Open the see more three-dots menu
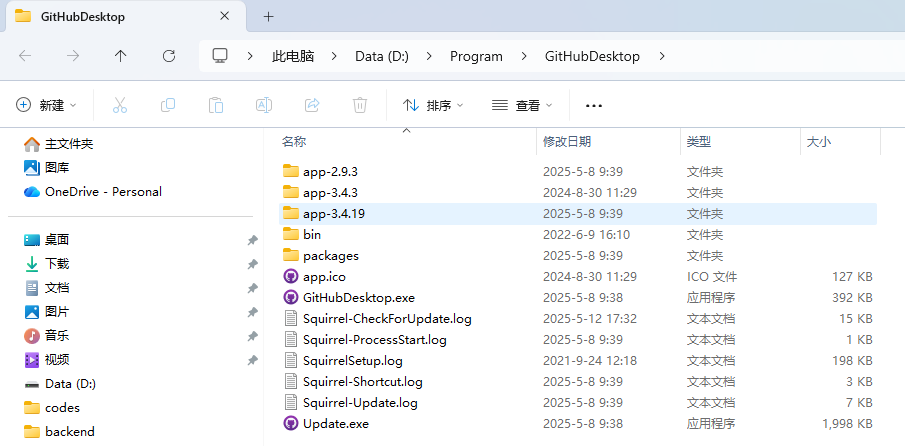 coord(594,105)
